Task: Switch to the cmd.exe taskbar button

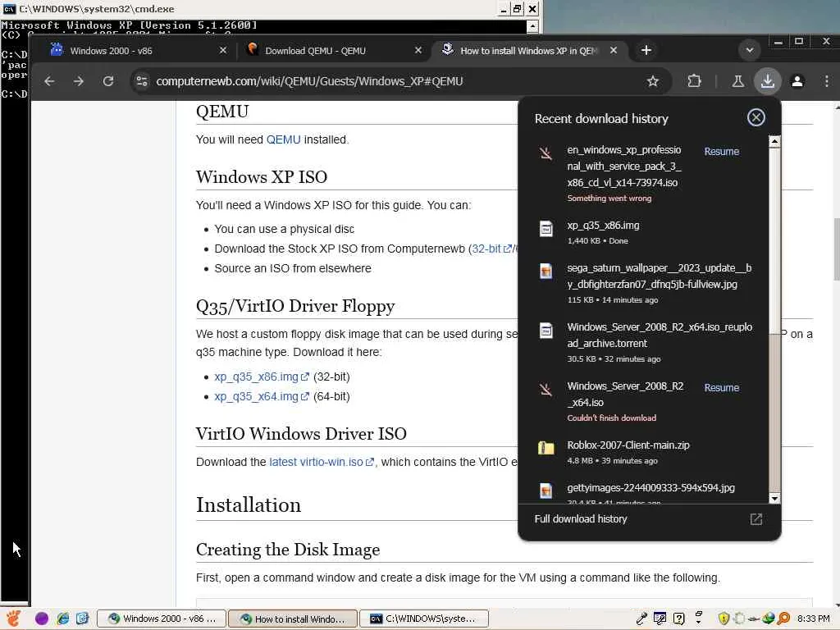Action: click(424, 619)
